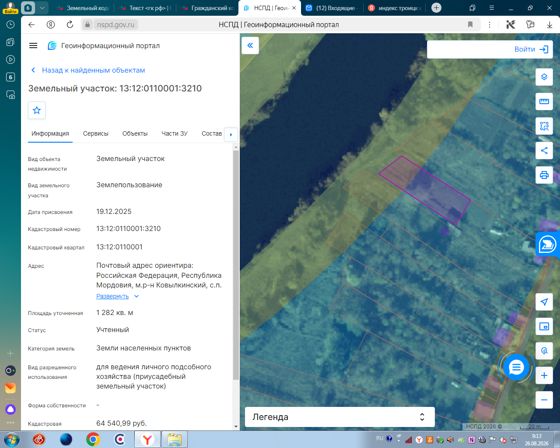Share the current map view

pos(544,150)
